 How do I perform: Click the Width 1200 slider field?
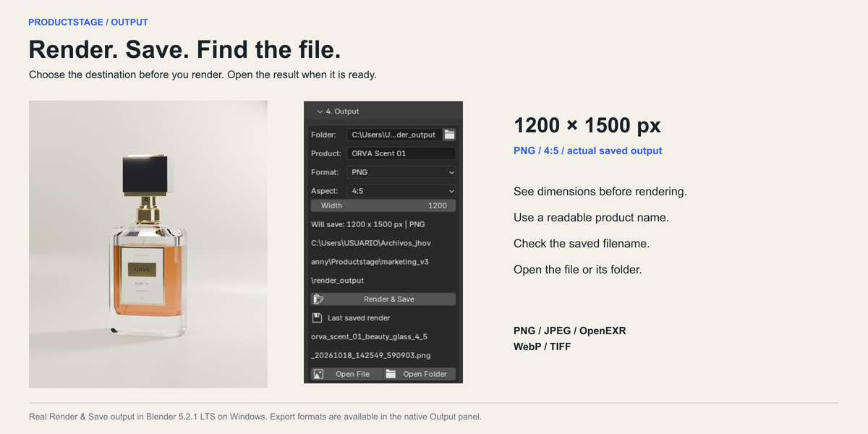pyautogui.click(x=383, y=205)
